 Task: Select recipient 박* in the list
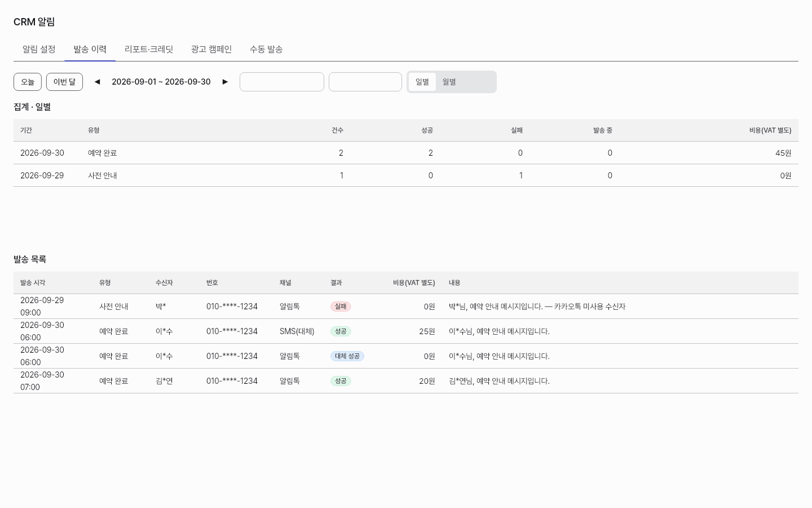coord(161,306)
